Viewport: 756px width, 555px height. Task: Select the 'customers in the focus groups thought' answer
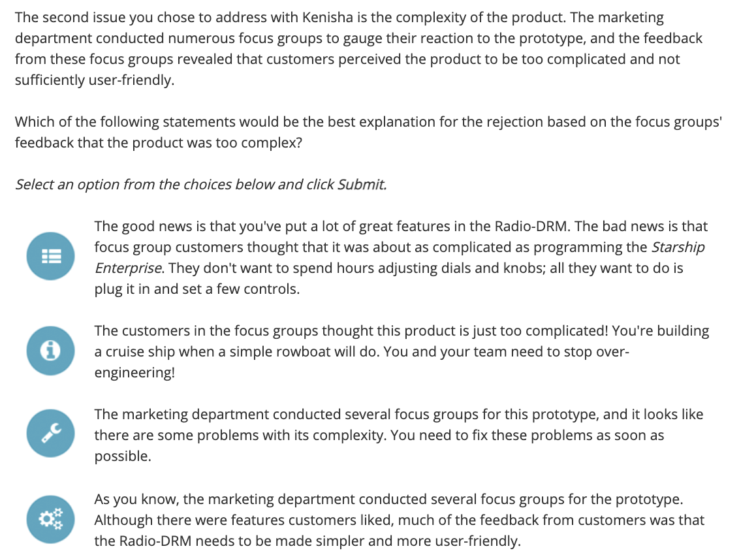402,351
